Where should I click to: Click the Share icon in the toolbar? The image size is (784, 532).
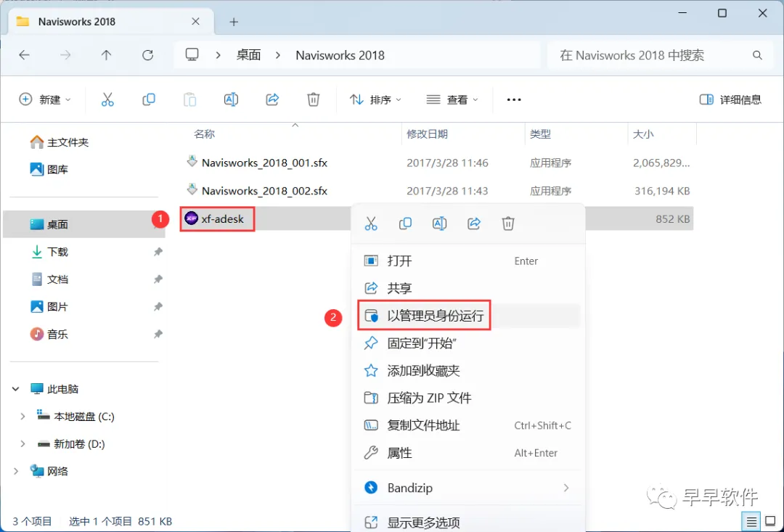(272, 99)
